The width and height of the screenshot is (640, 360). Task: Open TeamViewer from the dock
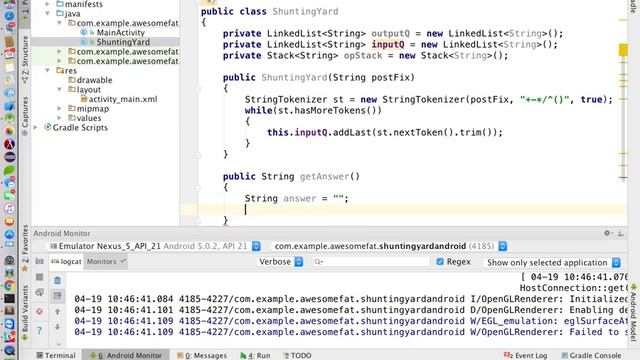point(9,324)
